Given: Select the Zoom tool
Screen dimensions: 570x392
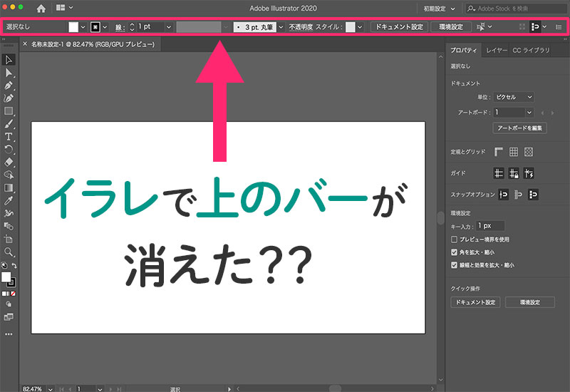Looking at the screenshot, I should [9, 252].
